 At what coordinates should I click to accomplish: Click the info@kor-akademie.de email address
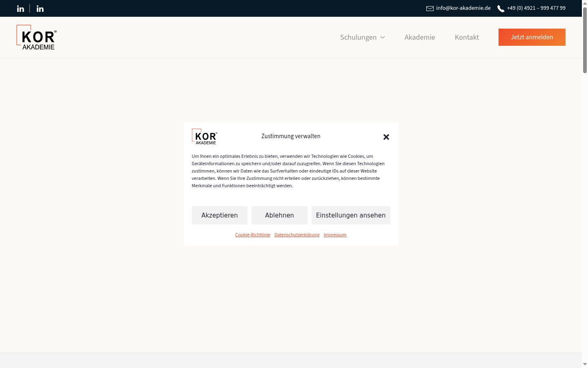click(463, 8)
